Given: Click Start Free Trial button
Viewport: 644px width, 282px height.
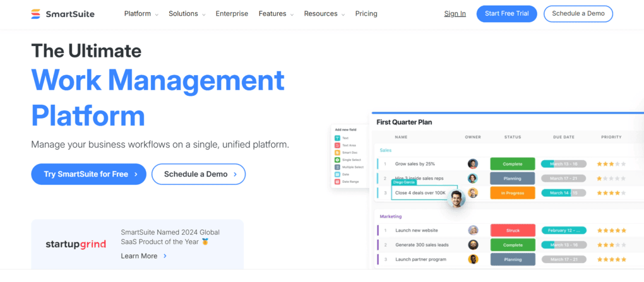Looking at the screenshot, I should click(507, 13).
